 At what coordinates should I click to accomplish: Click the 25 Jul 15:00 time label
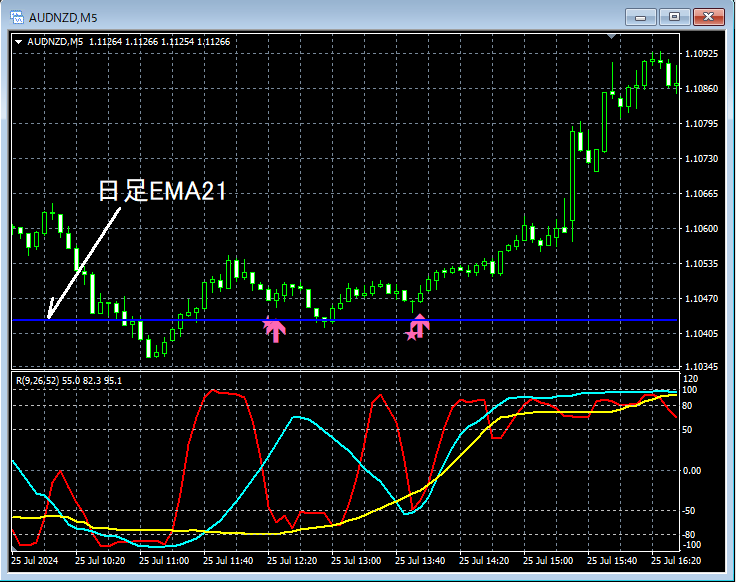coord(548,560)
